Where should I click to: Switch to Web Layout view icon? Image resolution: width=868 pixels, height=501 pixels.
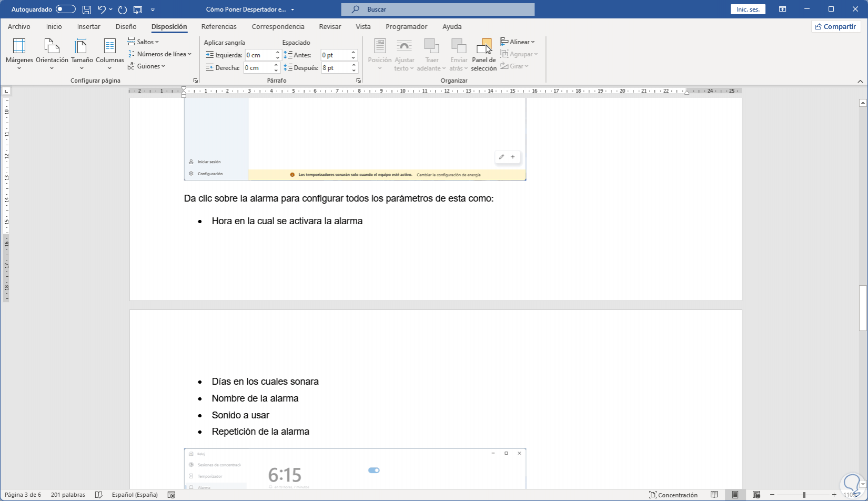tap(756, 495)
